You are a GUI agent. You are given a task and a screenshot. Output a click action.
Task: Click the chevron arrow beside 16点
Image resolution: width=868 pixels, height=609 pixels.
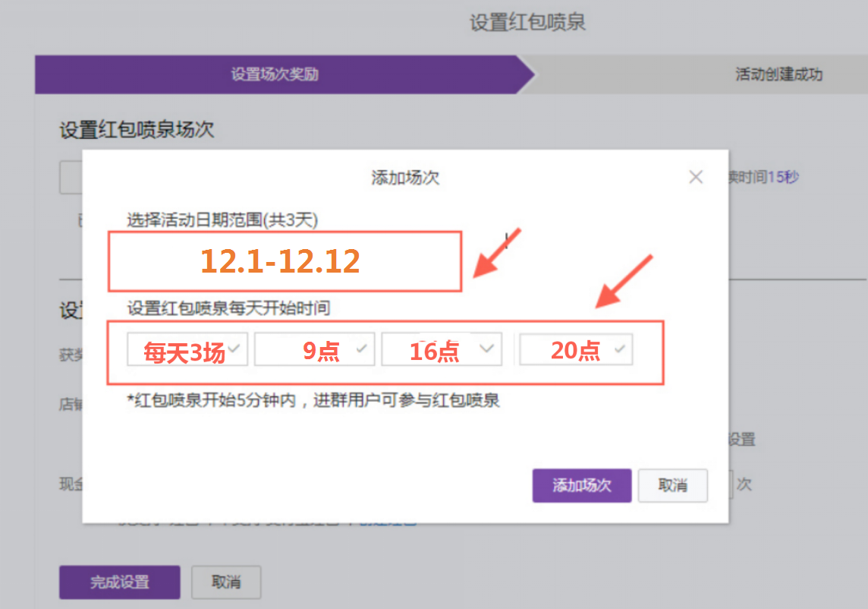pyautogui.click(x=488, y=349)
